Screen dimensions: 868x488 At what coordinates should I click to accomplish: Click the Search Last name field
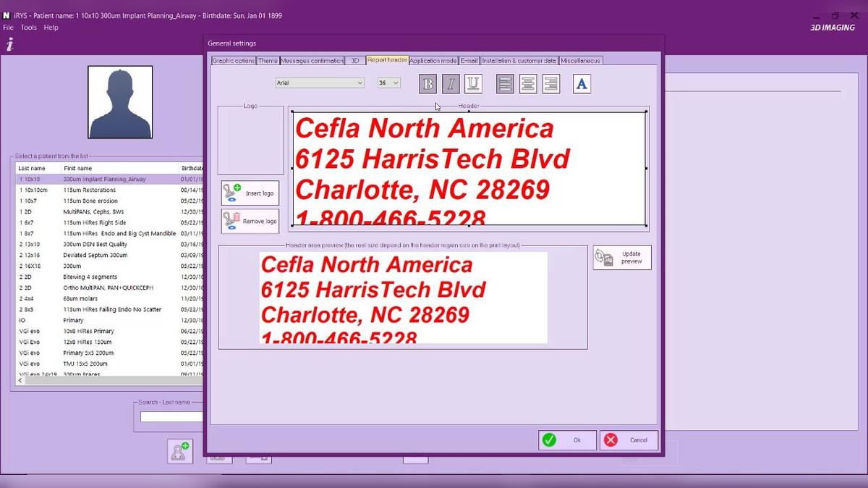[171, 417]
